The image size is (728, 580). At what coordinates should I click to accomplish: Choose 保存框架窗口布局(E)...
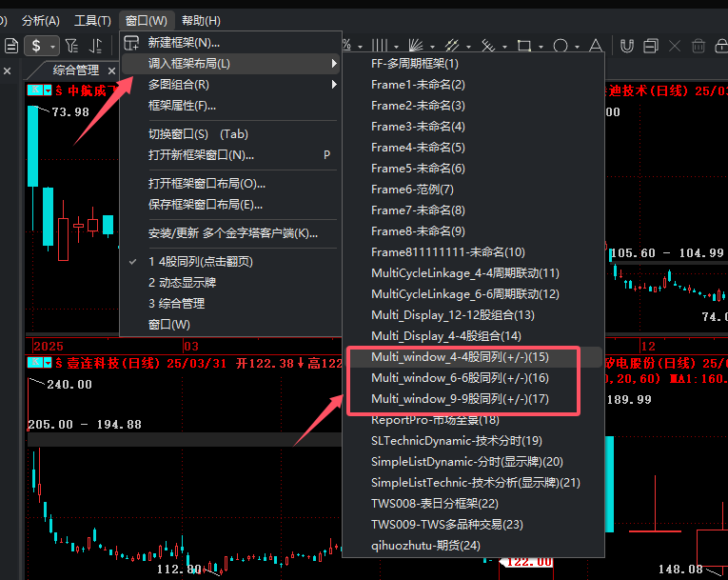point(230,205)
